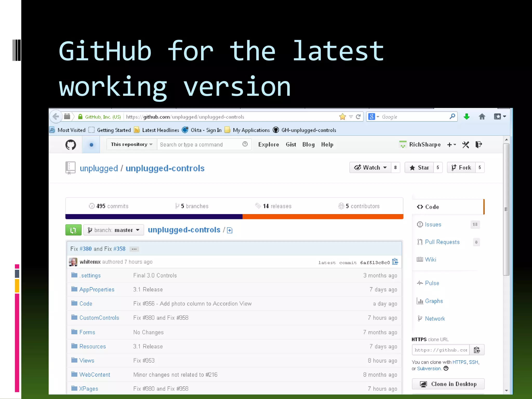Image resolution: width=532 pixels, height=399 pixels.
Task: Click the browser back arrow button
Action: click(x=56, y=117)
